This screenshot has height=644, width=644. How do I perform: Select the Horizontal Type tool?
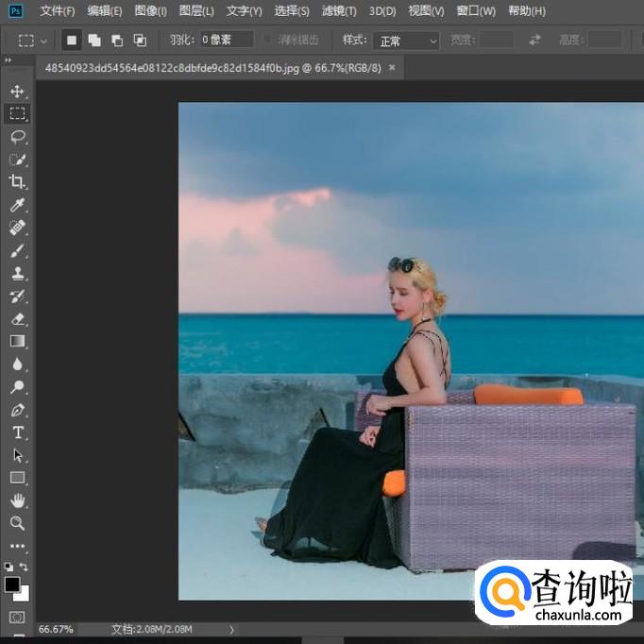coord(17,432)
